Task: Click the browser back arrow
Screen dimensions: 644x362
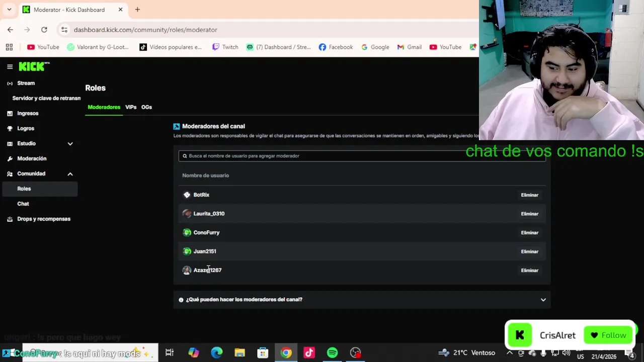Action: coord(10,30)
